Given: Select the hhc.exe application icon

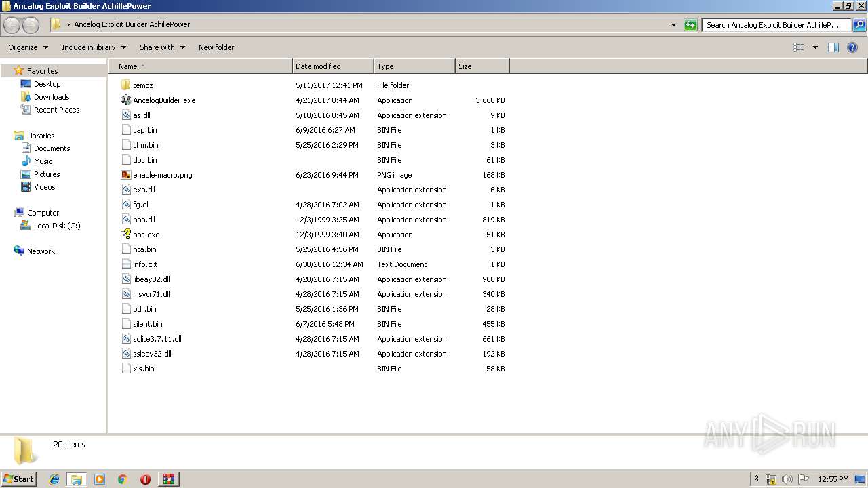Looking at the screenshot, I should coord(125,235).
